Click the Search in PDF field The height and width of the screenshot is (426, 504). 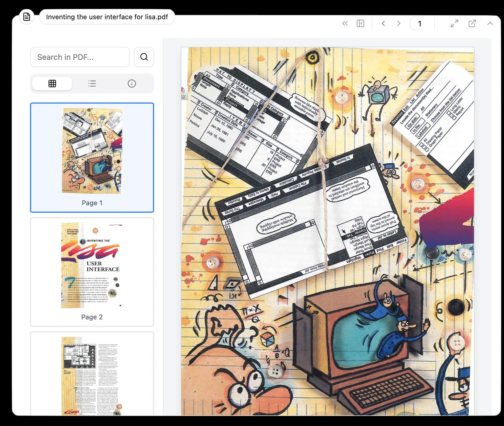coord(80,57)
